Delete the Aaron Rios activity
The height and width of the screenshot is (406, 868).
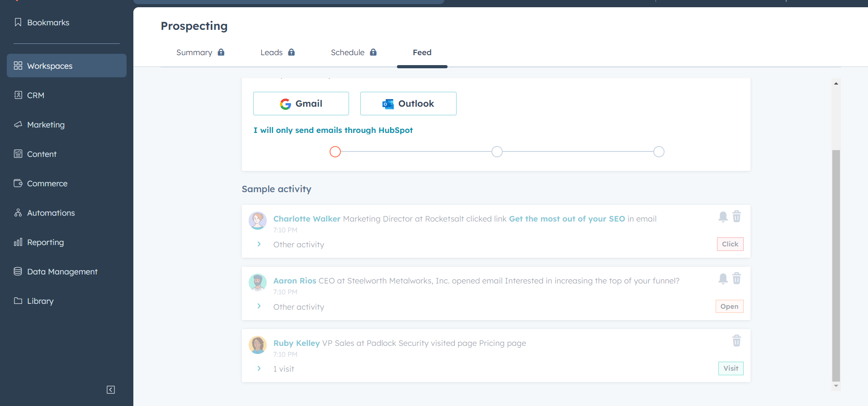pos(737,279)
